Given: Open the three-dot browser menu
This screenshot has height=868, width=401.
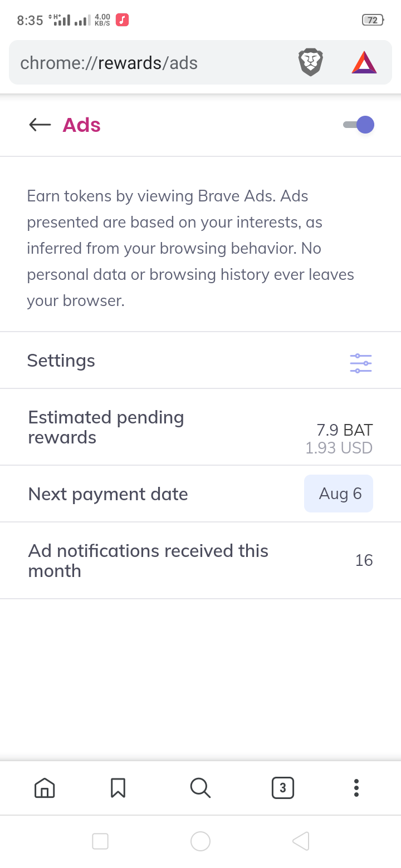Looking at the screenshot, I should (x=356, y=787).
